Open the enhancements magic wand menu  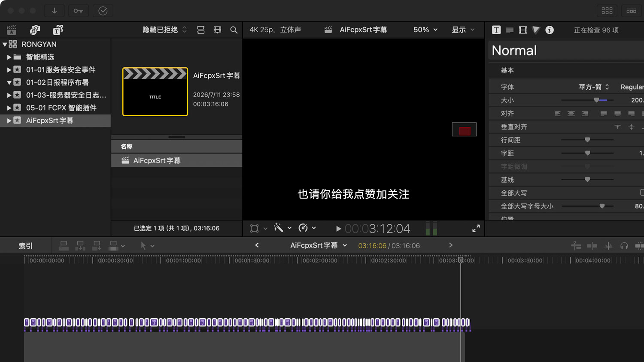283,228
